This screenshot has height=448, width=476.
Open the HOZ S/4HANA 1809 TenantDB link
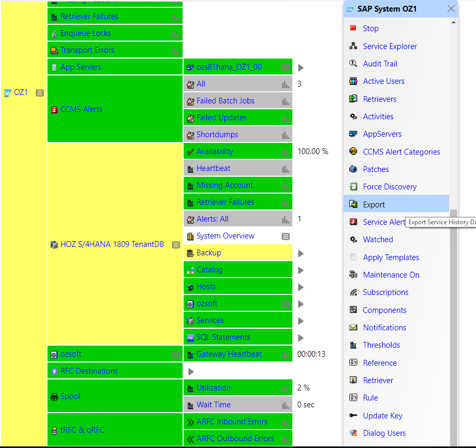[x=112, y=244]
